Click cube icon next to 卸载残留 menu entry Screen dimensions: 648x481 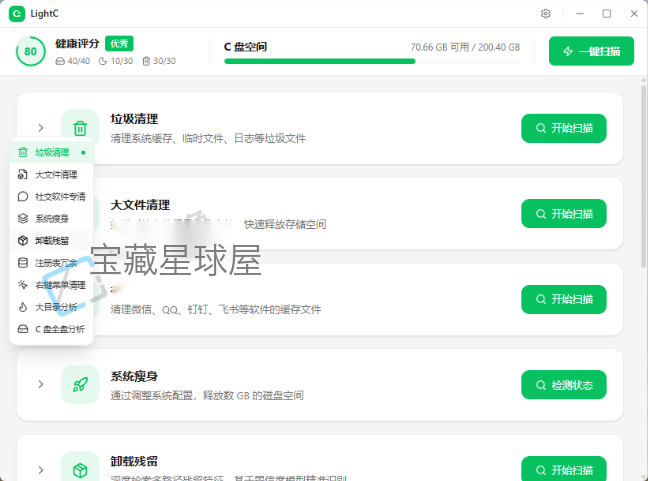pos(23,240)
